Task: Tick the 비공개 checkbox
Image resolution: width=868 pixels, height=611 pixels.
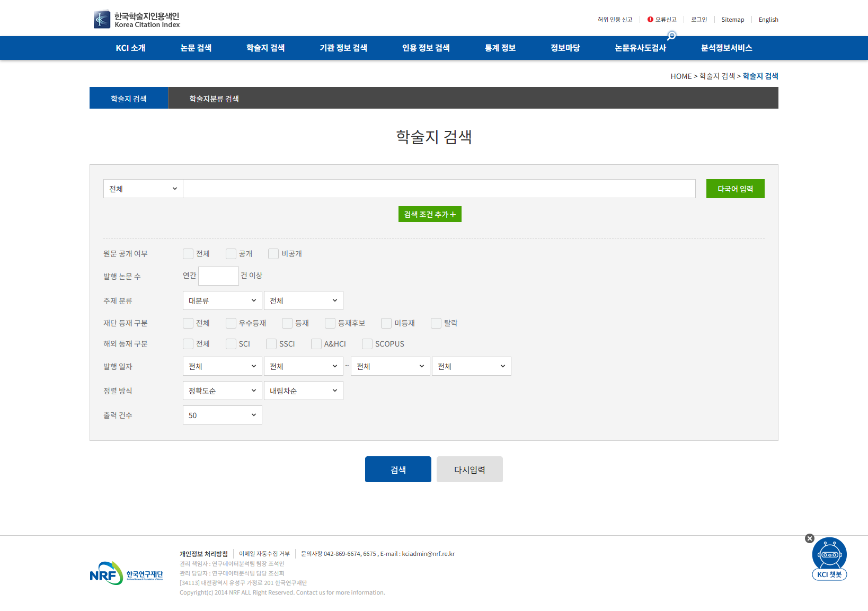Action: 273,254
